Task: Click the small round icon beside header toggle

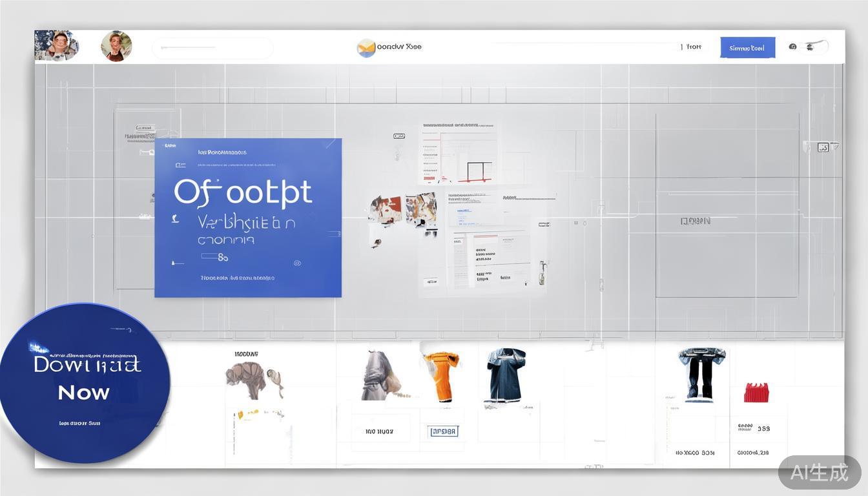Action: pos(793,46)
